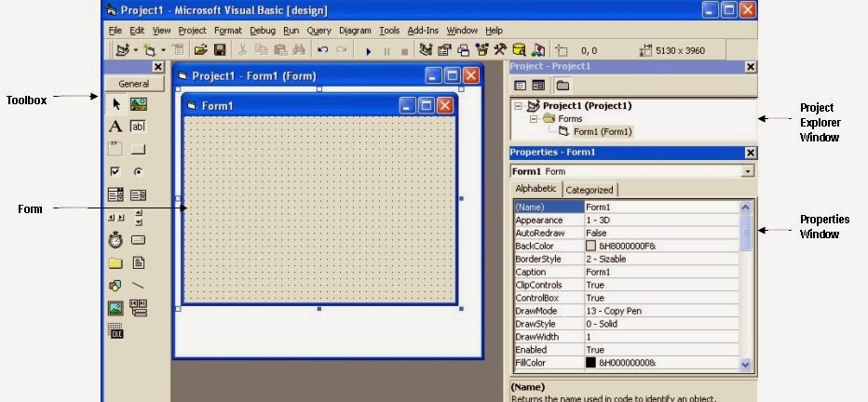Select the VScrollBar control in the toolbox

139,218
